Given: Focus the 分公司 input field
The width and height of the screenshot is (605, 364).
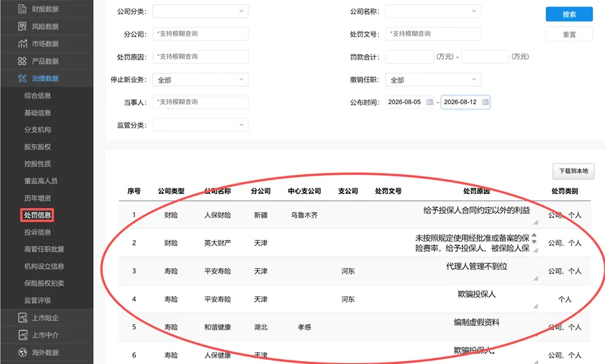Looking at the screenshot, I should click(x=200, y=34).
